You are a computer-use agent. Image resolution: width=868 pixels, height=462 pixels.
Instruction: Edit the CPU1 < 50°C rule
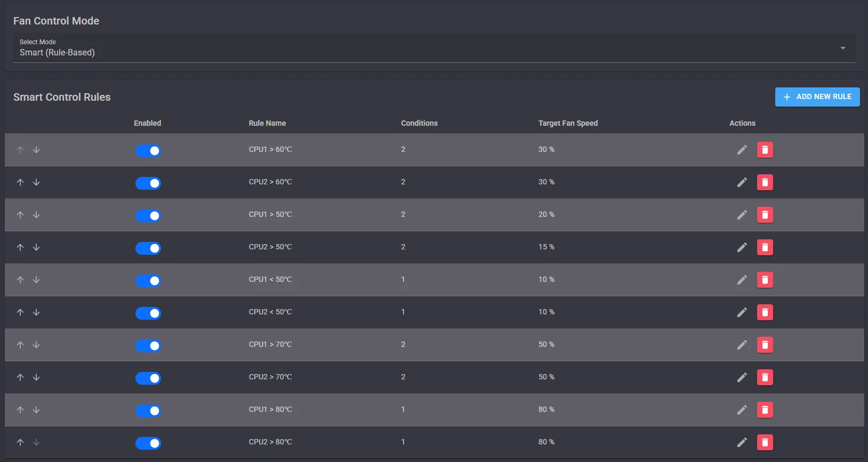[x=742, y=280]
